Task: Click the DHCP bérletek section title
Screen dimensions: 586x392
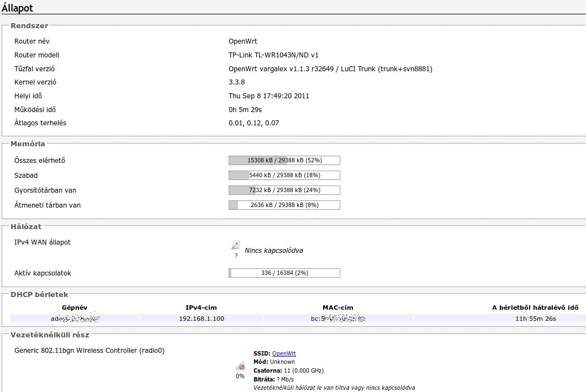Action: (39, 294)
